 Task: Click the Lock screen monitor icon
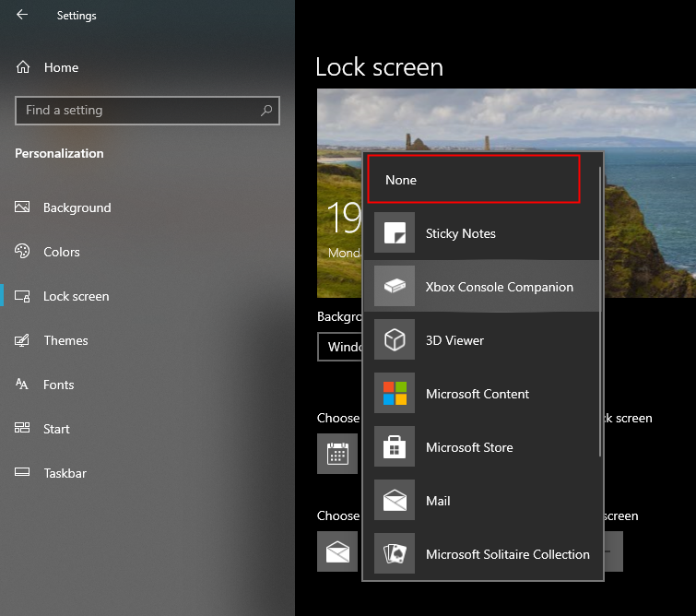[22, 296]
